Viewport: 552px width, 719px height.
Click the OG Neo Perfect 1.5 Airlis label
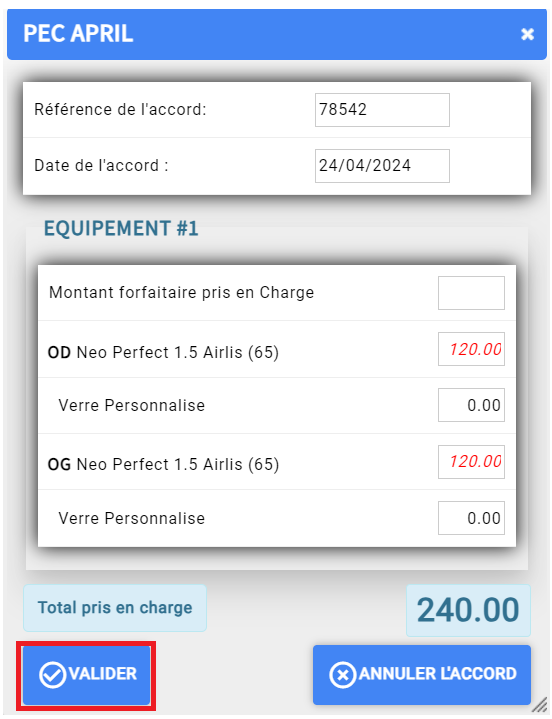pyautogui.click(x=163, y=465)
